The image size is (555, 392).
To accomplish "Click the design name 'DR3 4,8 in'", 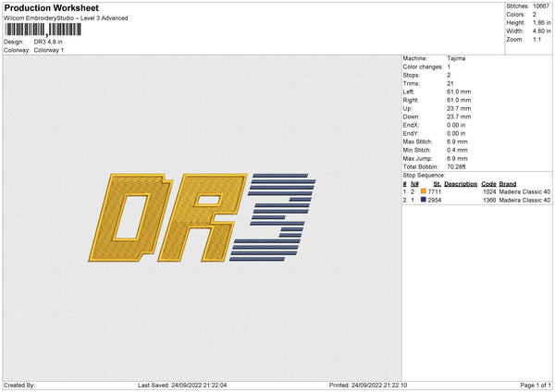I will 48,42.
